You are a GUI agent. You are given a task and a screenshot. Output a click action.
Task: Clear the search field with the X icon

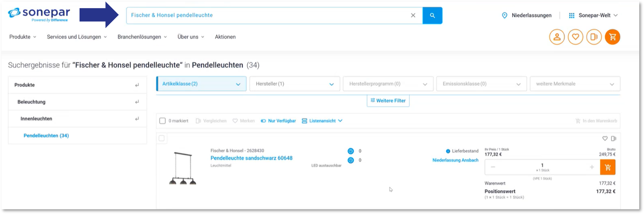pos(413,15)
